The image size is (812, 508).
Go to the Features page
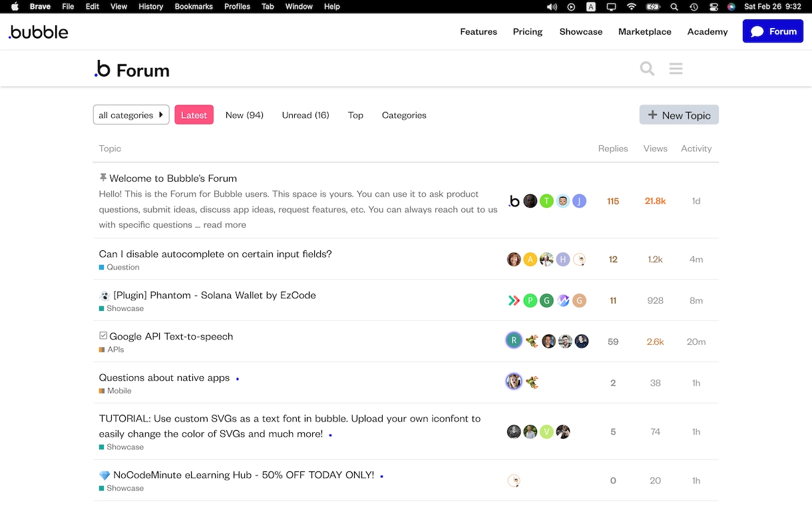[x=479, y=31]
